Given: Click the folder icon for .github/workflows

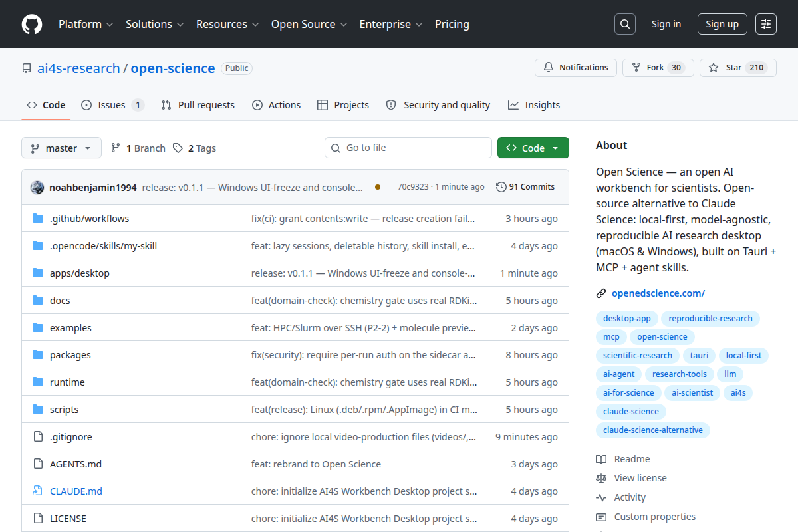Looking at the screenshot, I should (38, 219).
